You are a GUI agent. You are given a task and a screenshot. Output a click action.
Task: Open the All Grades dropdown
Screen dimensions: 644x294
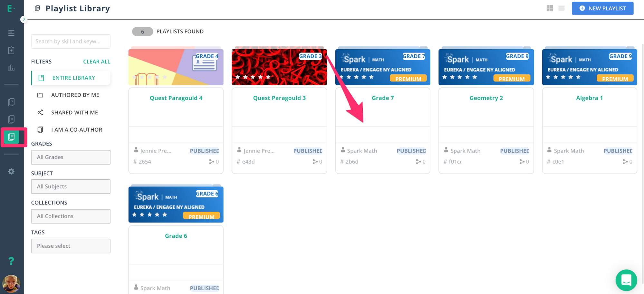pyautogui.click(x=71, y=157)
